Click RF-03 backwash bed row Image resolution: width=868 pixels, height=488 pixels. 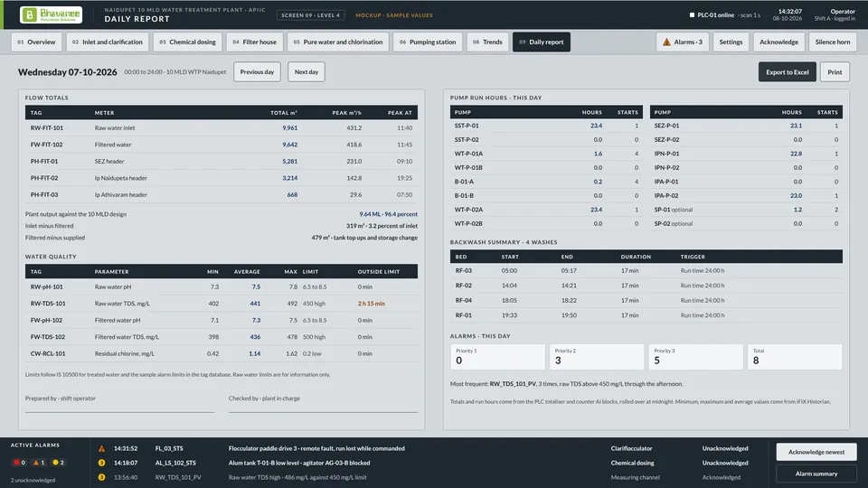coord(646,270)
